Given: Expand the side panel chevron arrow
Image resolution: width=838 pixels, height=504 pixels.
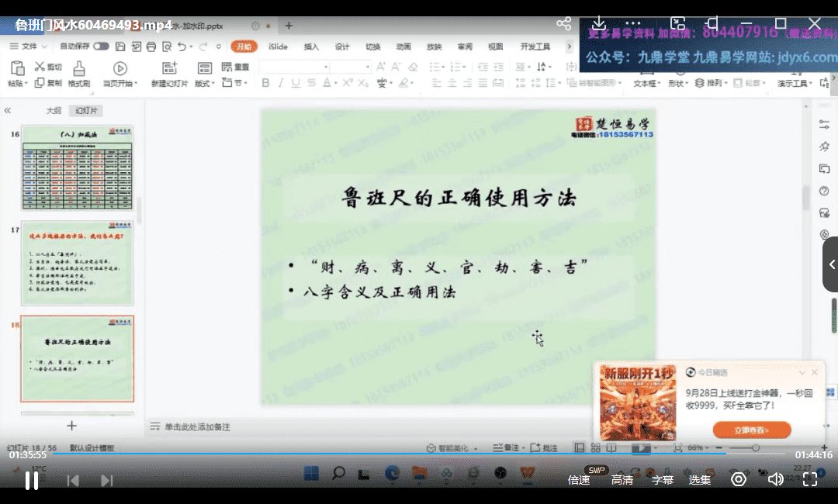Looking at the screenshot, I should tap(832, 264).
